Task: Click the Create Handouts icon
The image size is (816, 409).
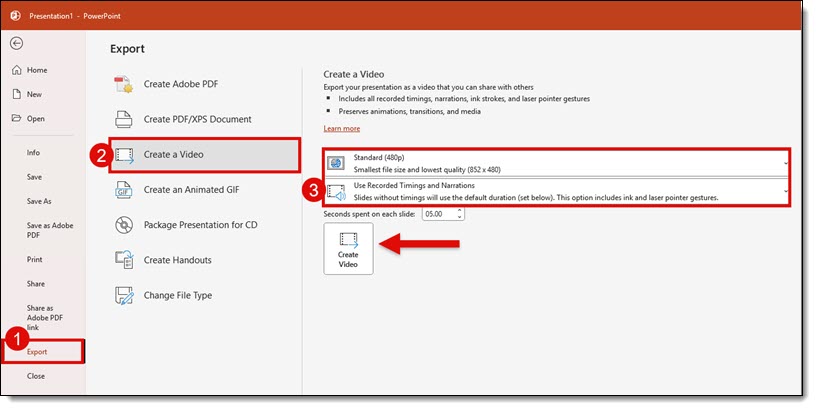Action: tap(125, 260)
